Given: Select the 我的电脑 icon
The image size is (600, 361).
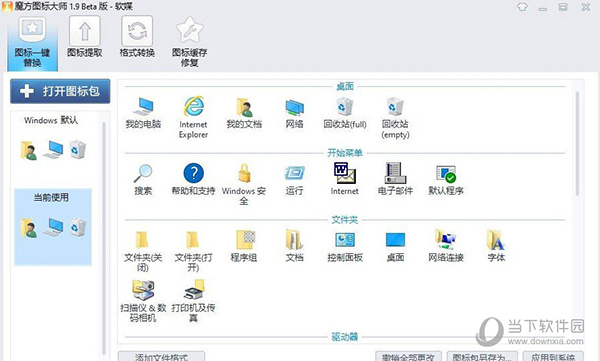Looking at the screenshot, I should [x=143, y=112].
